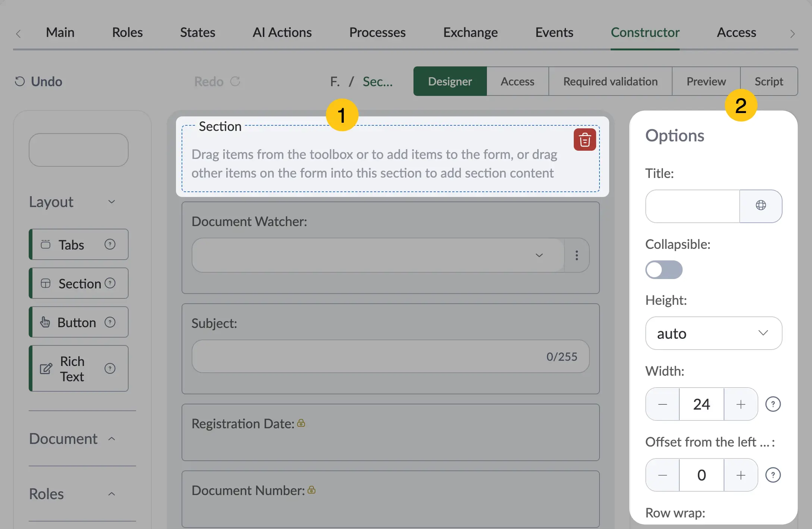Click the Width value field
Viewport: 812px width, 529px height.
click(x=702, y=404)
